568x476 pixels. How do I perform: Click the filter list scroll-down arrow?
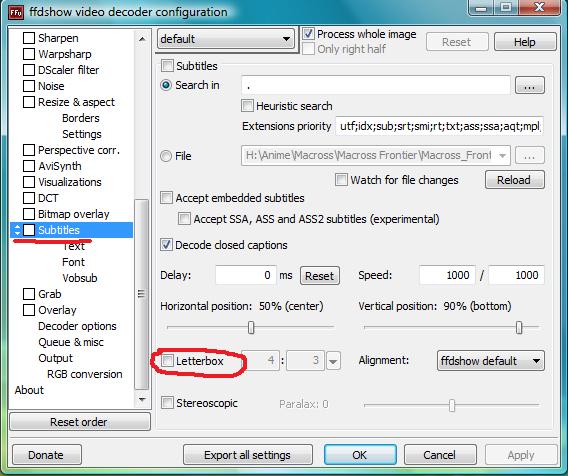(142, 399)
